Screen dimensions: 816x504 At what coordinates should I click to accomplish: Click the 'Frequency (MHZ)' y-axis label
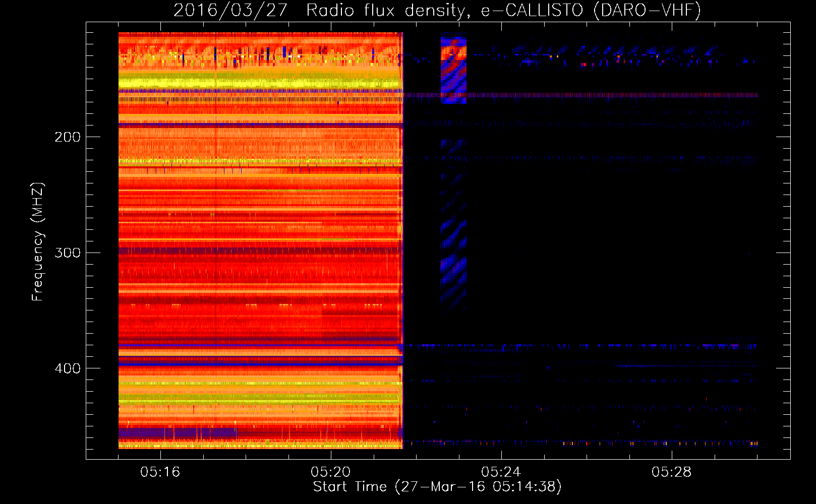tap(38, 242)
